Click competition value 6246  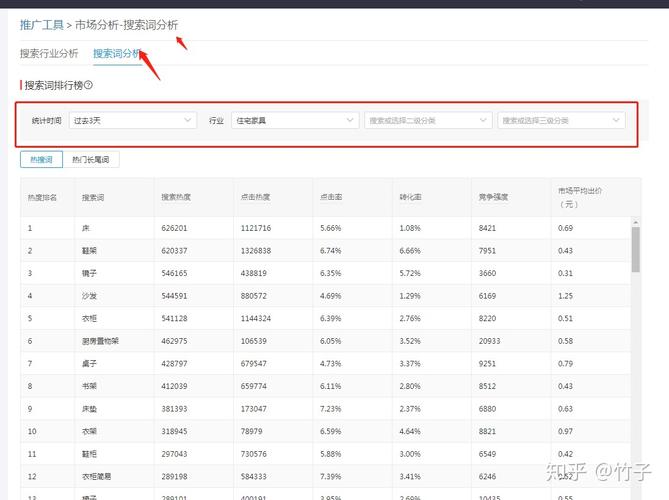[487, 477]
